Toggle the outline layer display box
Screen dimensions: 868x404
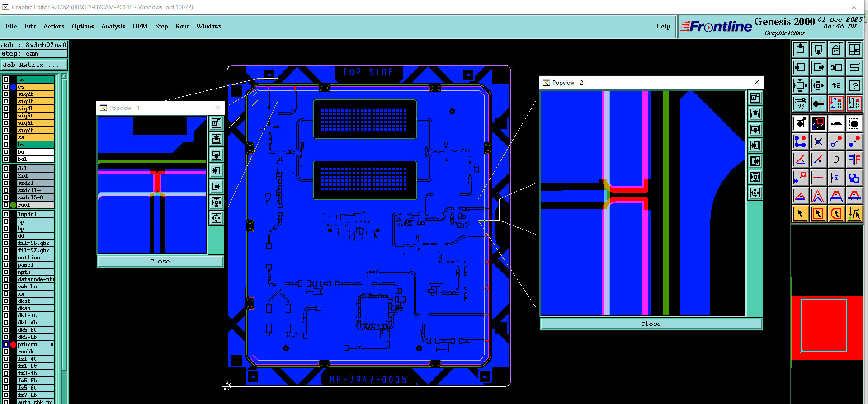tap(6, 258)
